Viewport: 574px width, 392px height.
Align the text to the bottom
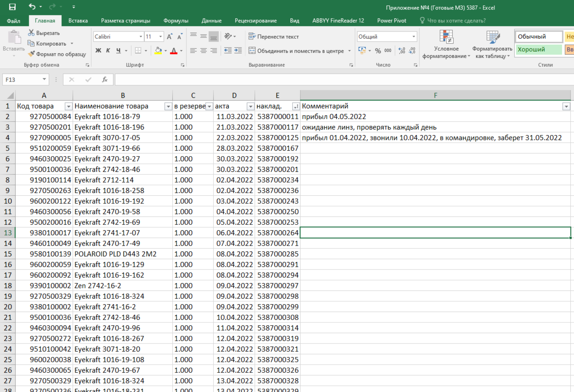coord(214,36)
